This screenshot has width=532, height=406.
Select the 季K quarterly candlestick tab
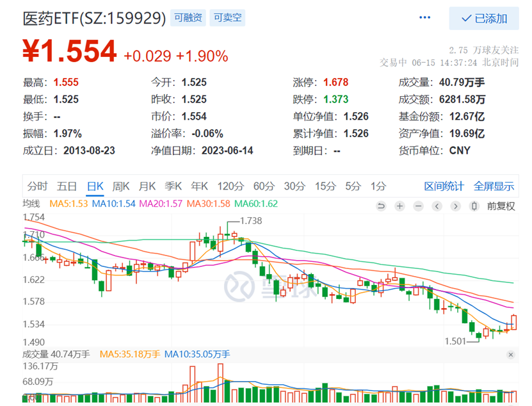(173, 186)
